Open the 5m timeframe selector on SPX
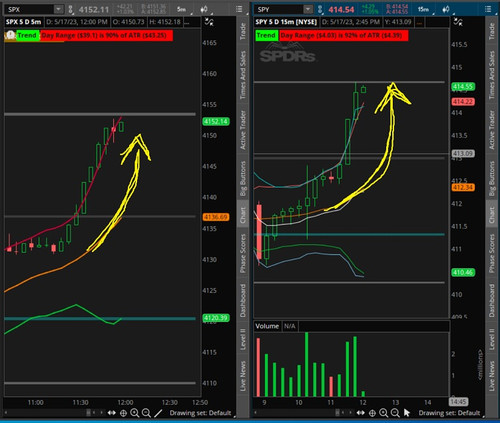 tap(182, 9)
